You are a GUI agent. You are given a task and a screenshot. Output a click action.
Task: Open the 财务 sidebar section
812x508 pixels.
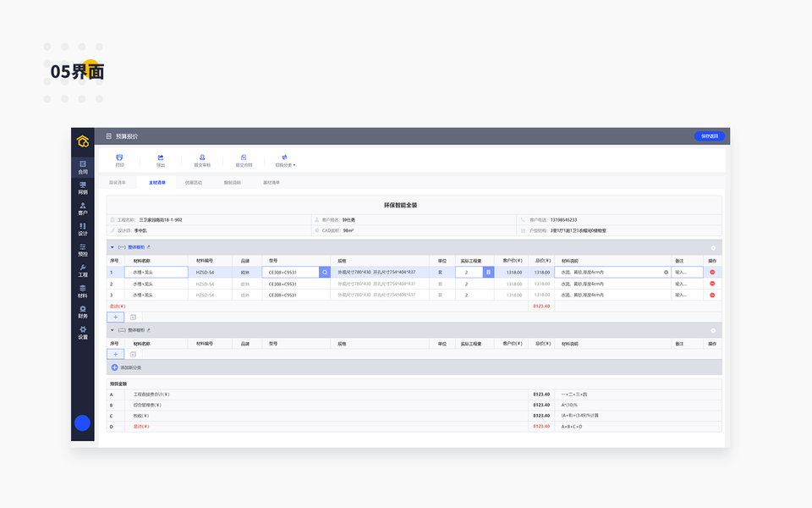pyautogui.click(x=83, y=312)
